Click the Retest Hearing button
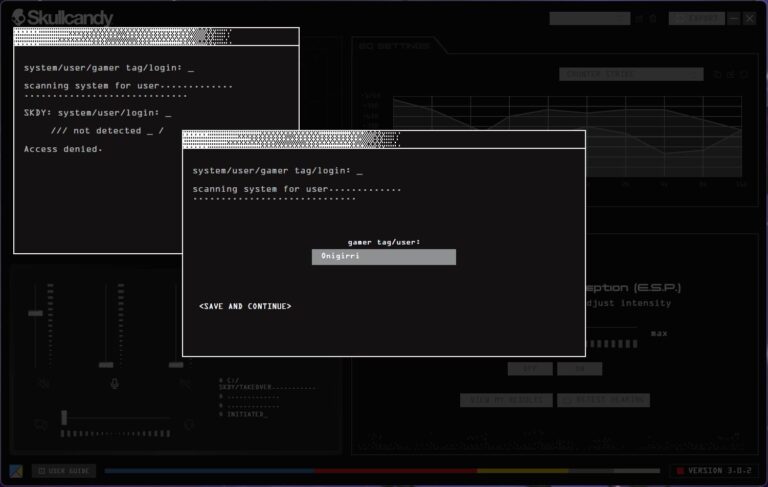768x487 pixels. click(x=603, y=400)
